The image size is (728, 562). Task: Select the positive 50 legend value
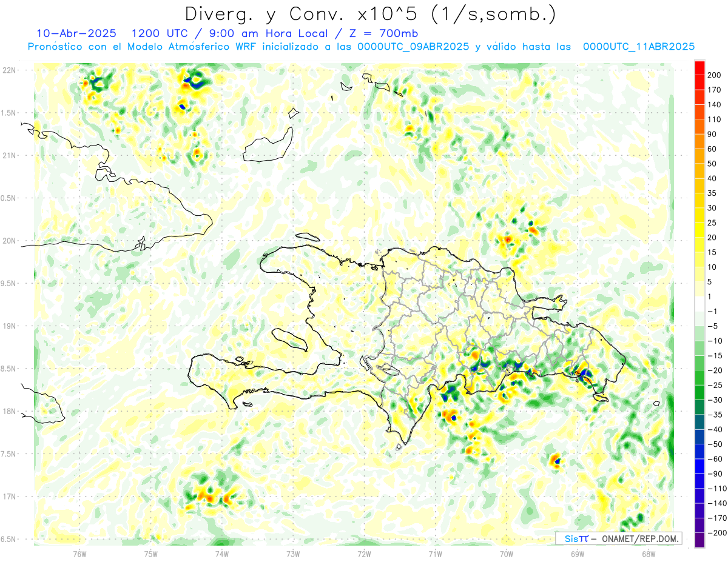712,164
